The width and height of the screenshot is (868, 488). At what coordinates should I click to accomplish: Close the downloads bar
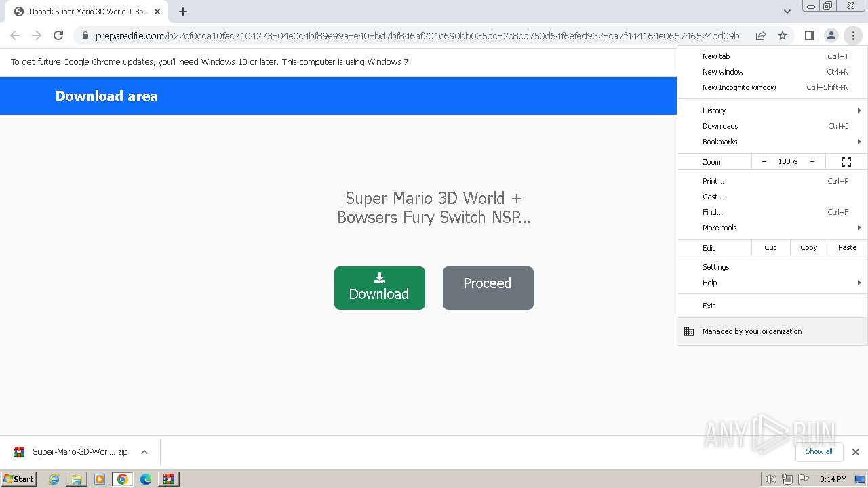tap(856, 452)
